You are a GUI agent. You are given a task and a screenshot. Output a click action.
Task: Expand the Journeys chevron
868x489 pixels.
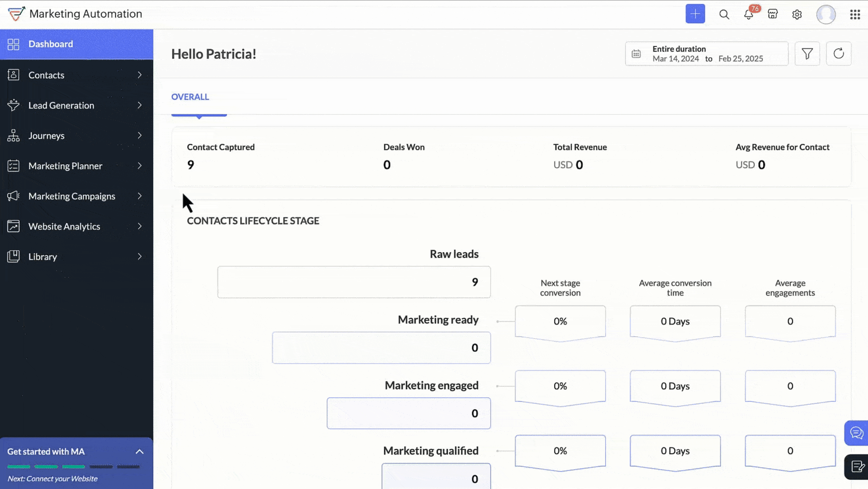click(139, 135)
